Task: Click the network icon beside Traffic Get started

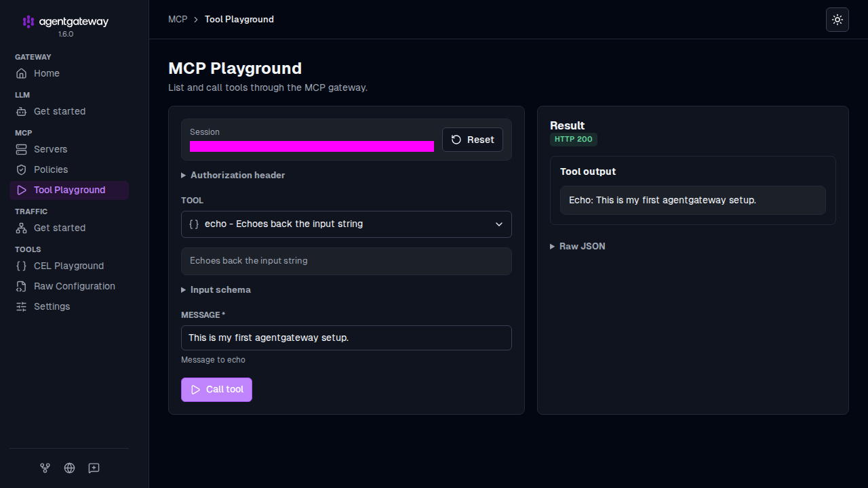Action: 22,228
